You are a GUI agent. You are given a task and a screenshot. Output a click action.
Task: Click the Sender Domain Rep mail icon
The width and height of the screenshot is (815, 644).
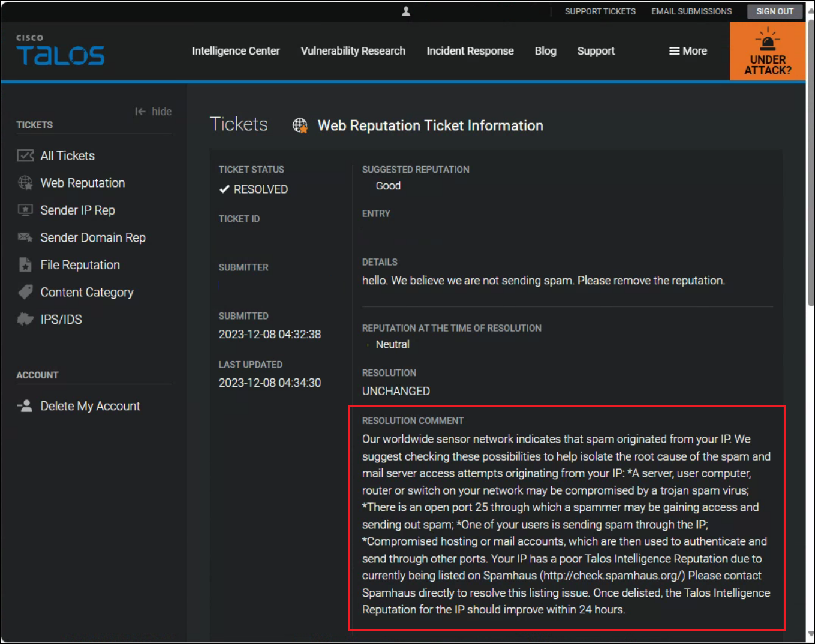click(x=25, y=237)
